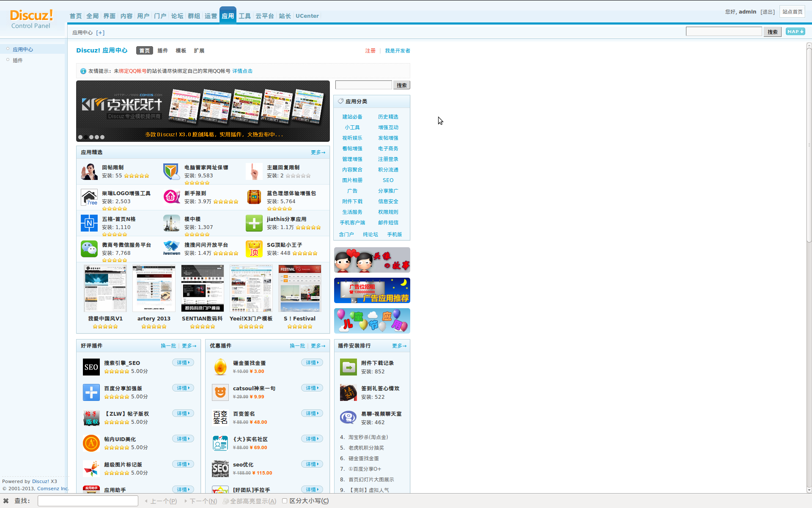812x508 pixels.
Task: Click the {大}实名社区 ID card icon
Action: 220,443
